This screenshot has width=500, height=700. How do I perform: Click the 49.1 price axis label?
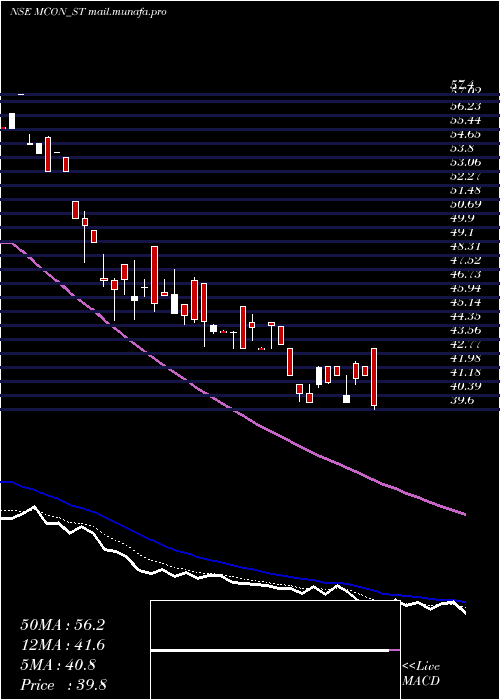pos(462,232)
